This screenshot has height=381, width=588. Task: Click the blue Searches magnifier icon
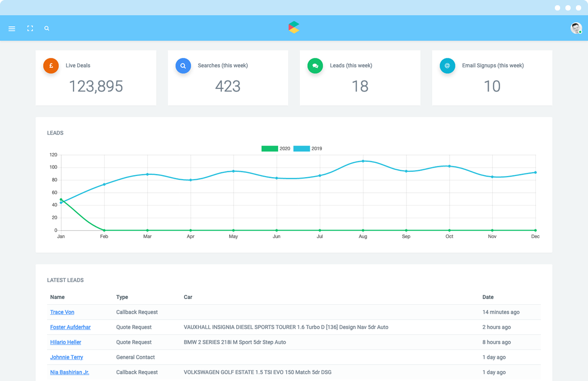pos(183,66)
